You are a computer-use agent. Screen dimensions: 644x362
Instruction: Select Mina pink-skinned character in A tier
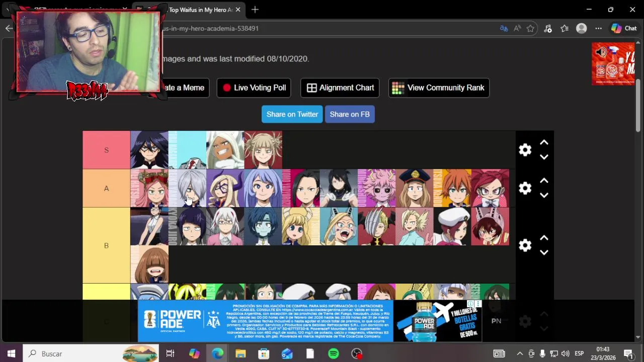377,188
